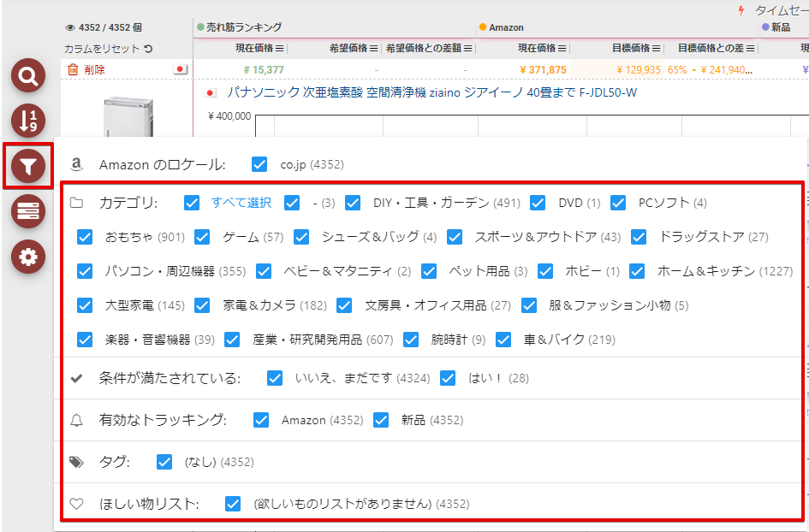Toggle the ホーム＆キッチン category checkbox
This screenshot has width=809, height=532.
[x=637, y=271]
